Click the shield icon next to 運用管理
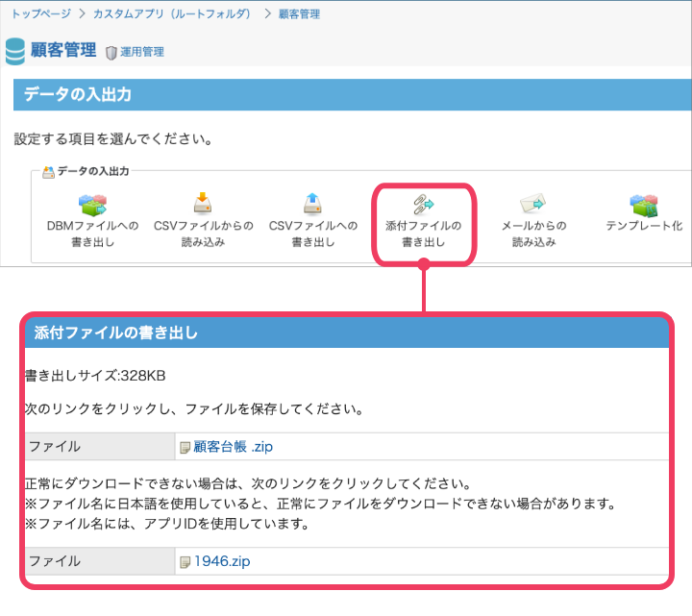The image size is (692, 616). [111, 53]
